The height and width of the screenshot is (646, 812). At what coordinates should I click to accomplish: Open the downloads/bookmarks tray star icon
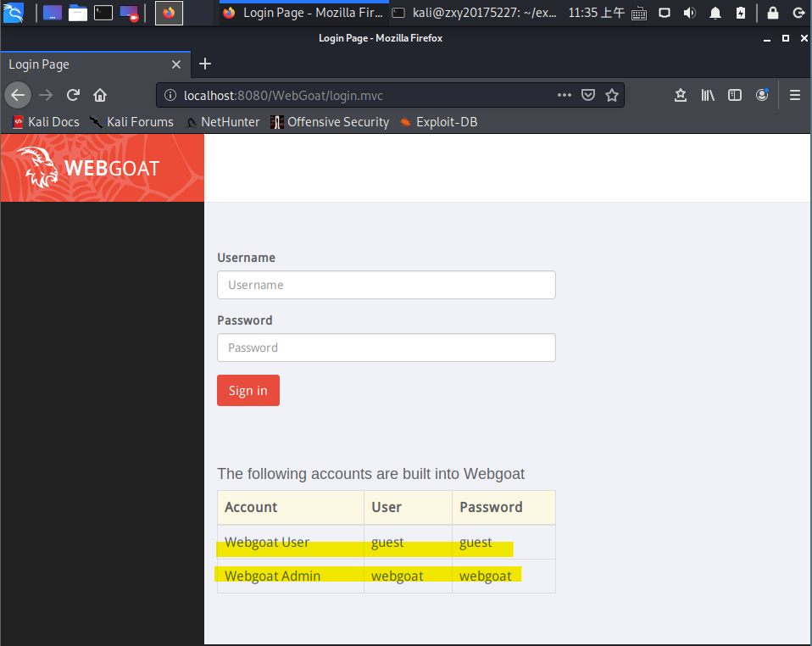(681, 95)
